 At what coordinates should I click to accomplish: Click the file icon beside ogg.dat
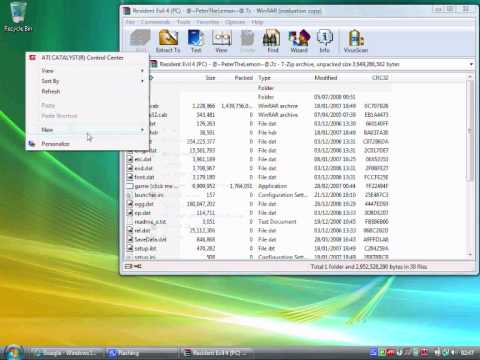click(x=130, y=204)
